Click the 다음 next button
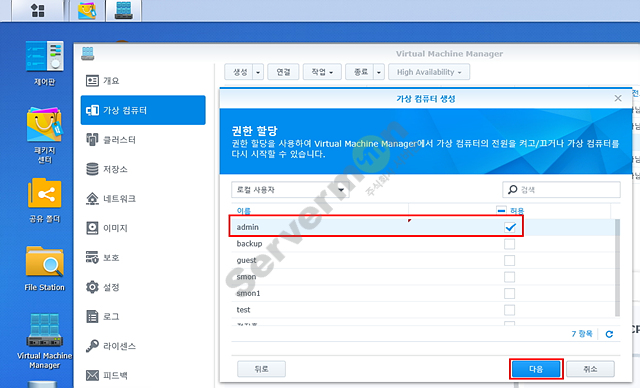The height and width of the screenshot is (388, 640). click(x=536, y=369)
